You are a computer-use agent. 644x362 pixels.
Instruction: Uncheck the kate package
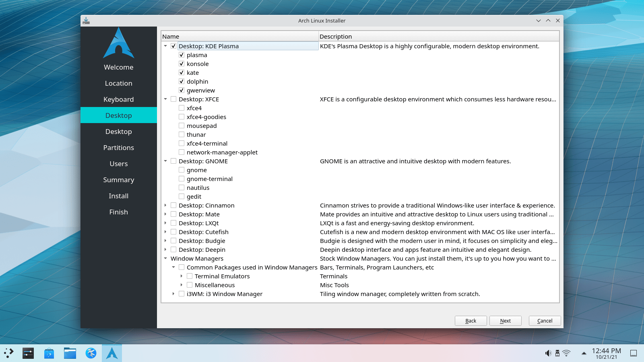tap(182, 72)
